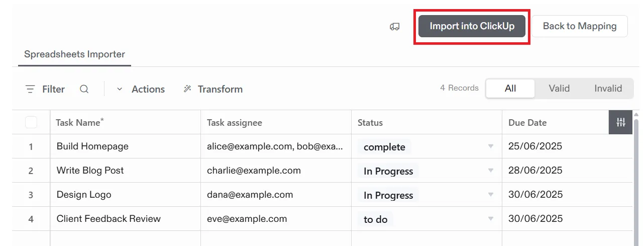Open Status dropdown for Build Homepage

[490, 146]
